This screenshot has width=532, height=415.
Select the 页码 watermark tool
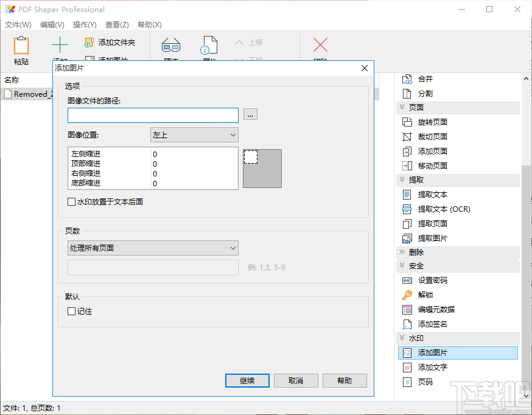coord(425,382)
